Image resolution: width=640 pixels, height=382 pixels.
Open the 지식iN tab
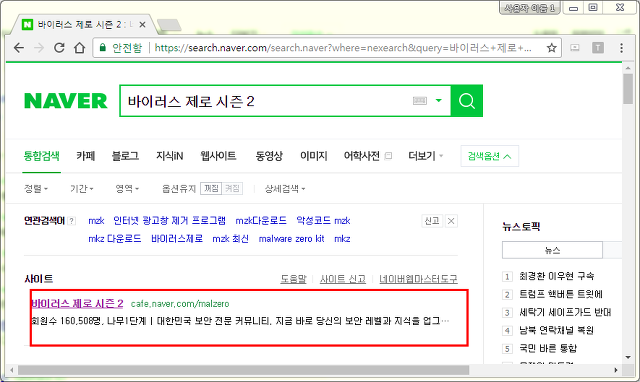click(x=169, y=156)
